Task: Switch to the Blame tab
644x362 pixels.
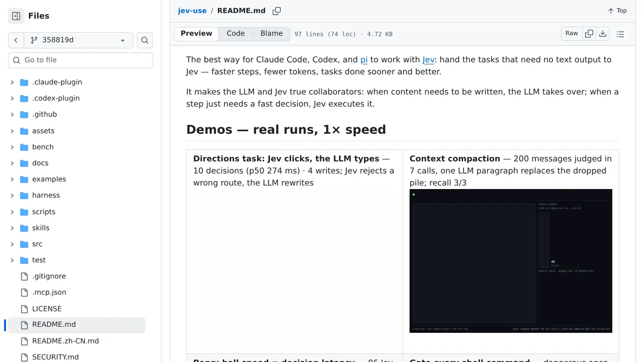Action: 272,34
